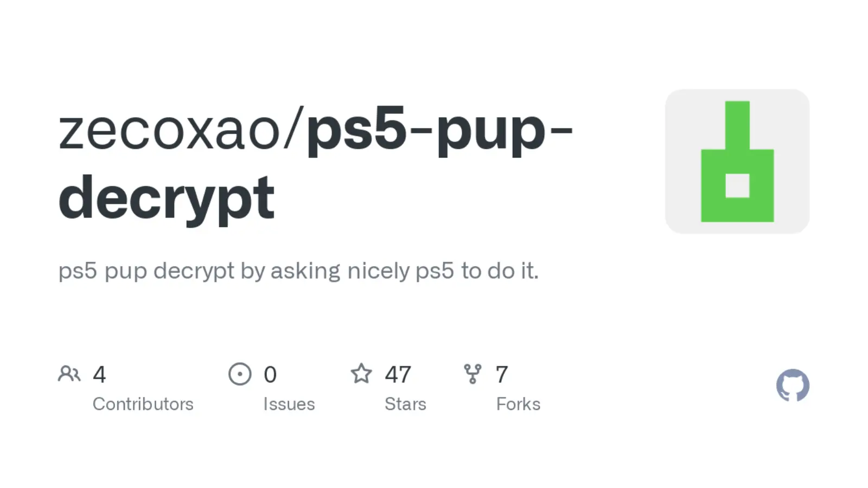Click the forks count 7

pyautogui.click(x=502, y=375)
